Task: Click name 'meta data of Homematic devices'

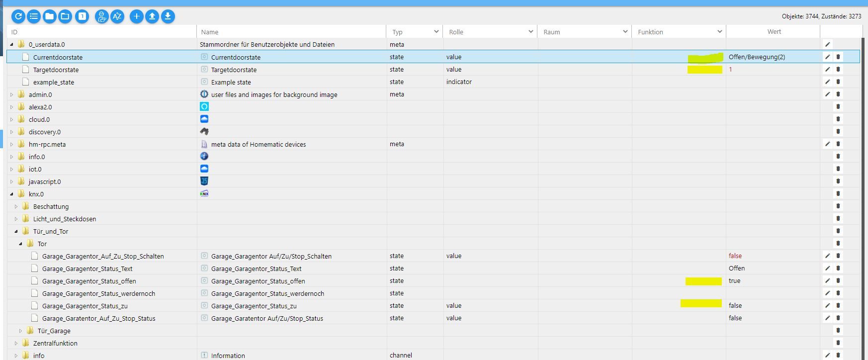Action: (259, 144)
